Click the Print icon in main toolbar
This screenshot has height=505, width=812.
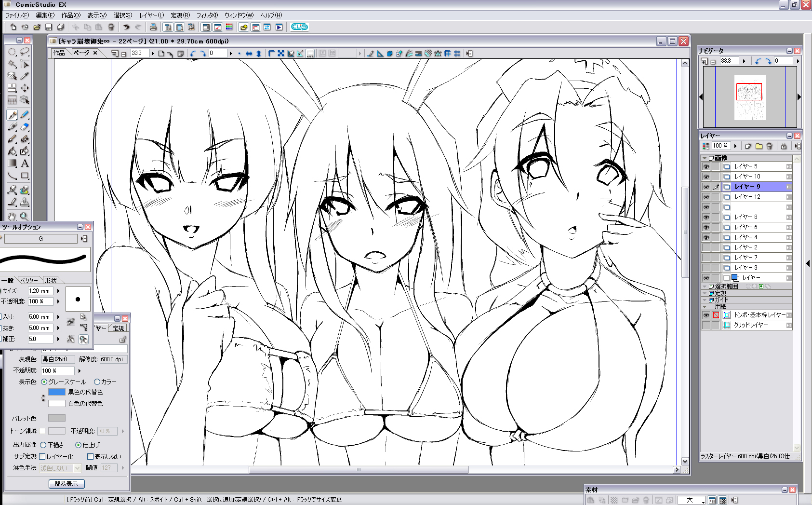[x=153, y=27]
